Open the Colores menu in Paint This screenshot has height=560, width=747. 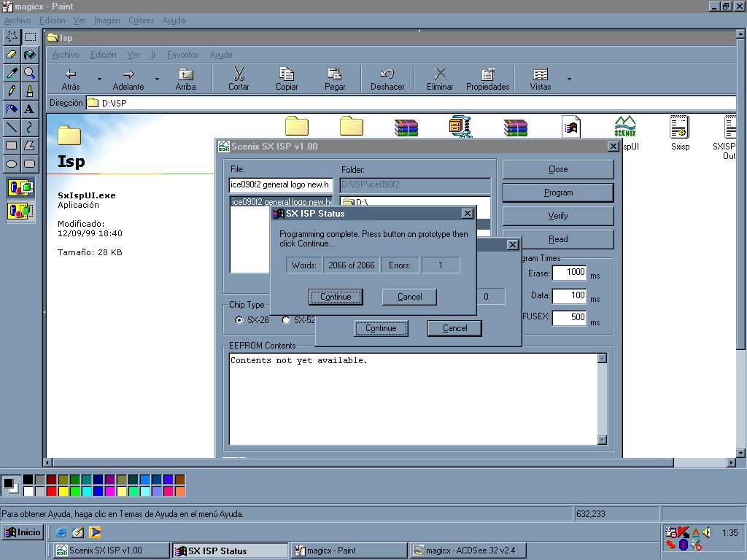(141, 20)
